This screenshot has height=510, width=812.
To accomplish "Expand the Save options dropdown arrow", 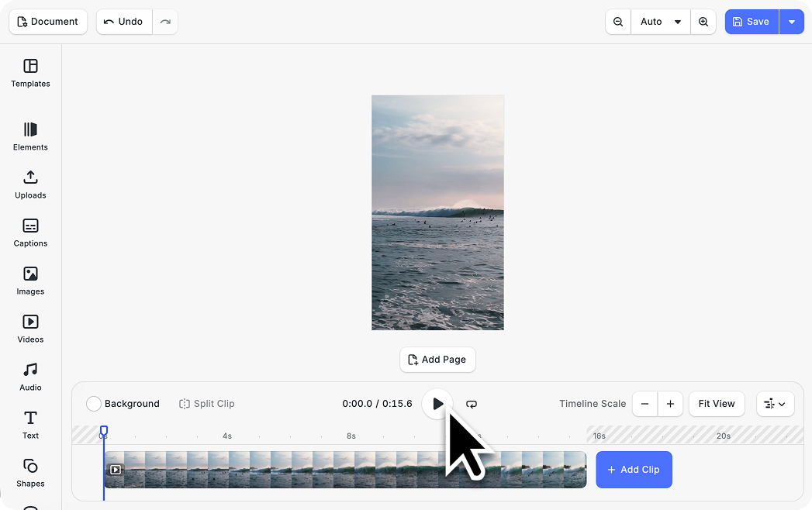I will (x=791, y=22).
